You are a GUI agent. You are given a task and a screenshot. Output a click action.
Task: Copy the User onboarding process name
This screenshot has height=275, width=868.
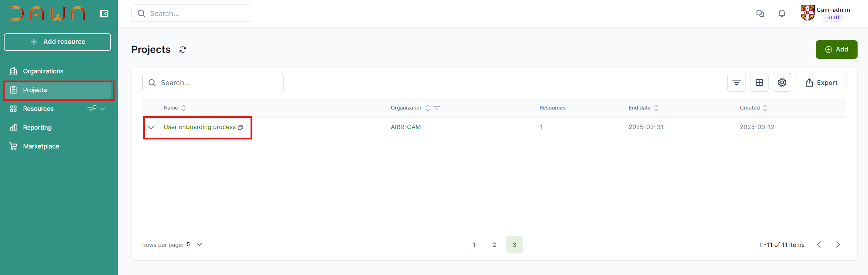tap(240, 128)
